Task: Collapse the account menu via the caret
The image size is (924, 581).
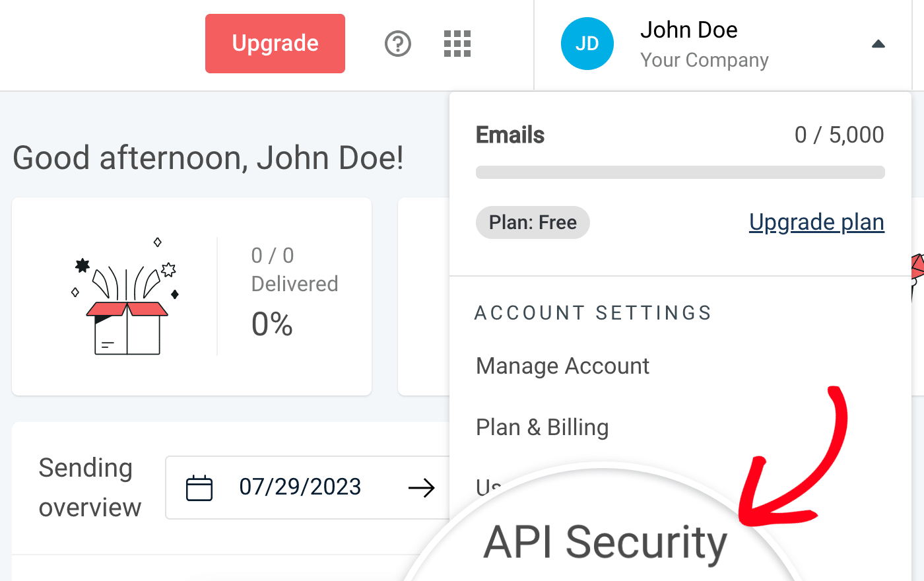Action: click(x=878, y=44)
